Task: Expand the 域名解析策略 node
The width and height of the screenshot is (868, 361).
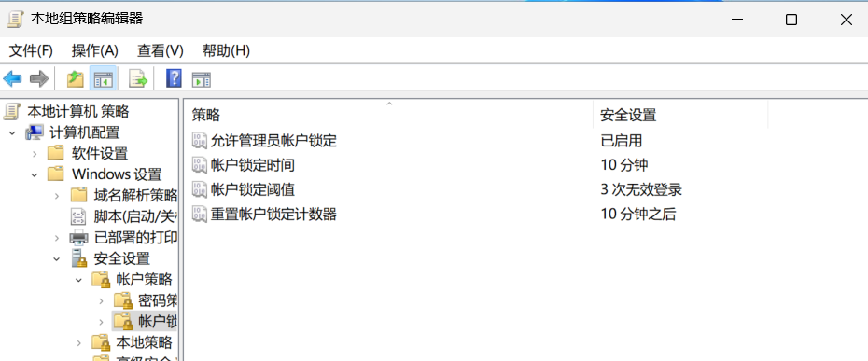Action: (x=56, y=196)
